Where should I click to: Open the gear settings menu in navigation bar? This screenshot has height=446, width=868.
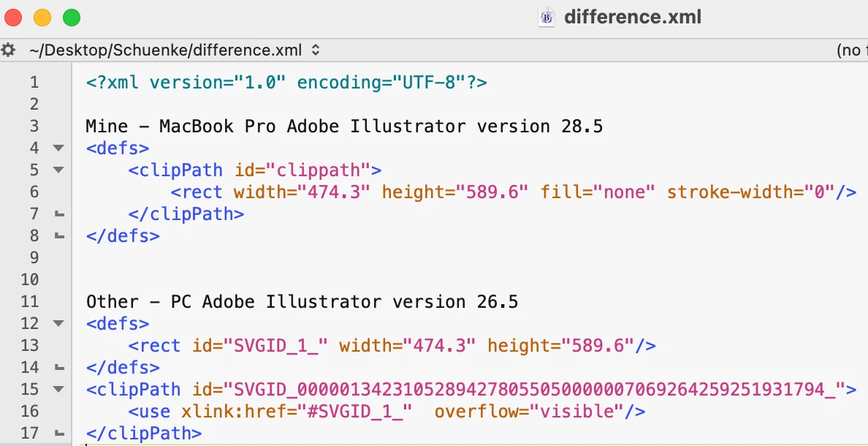click(x=8, y=50)
